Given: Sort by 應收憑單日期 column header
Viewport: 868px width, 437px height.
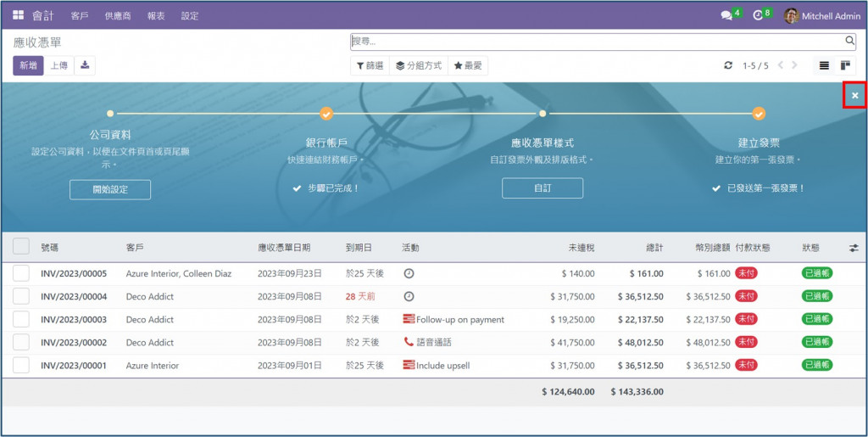Looking at the screenshot, I should coord(284,248).
